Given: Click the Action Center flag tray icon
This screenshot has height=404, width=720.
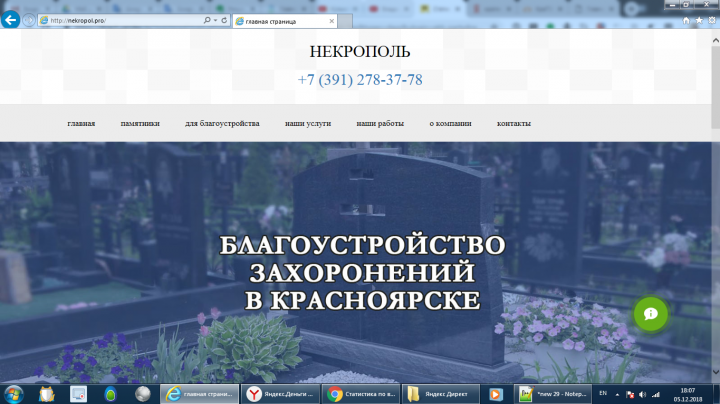Looking at the screenshot, I should [630, 394].
